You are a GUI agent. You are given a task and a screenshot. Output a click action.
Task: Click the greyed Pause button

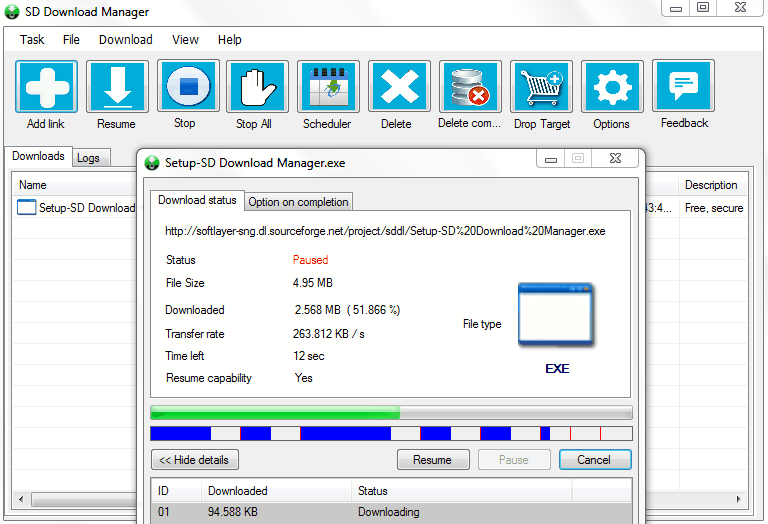click(x=514, y=460)
